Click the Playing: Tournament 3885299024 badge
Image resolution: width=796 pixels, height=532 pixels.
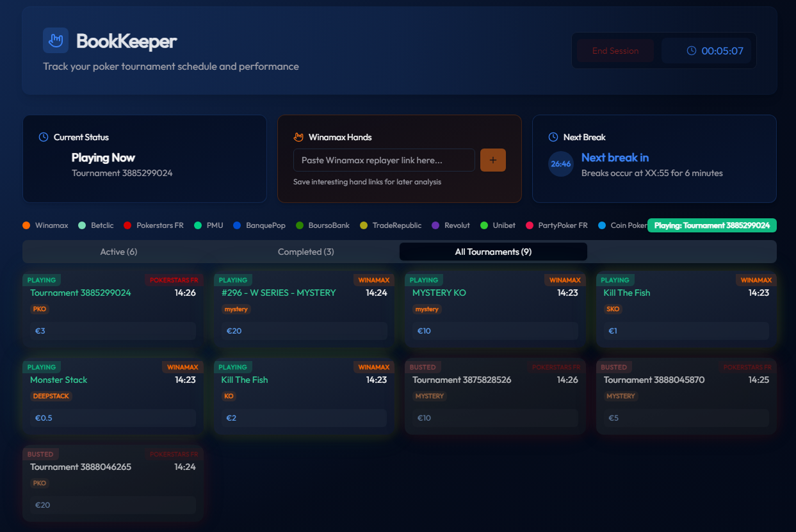point(712,225)
